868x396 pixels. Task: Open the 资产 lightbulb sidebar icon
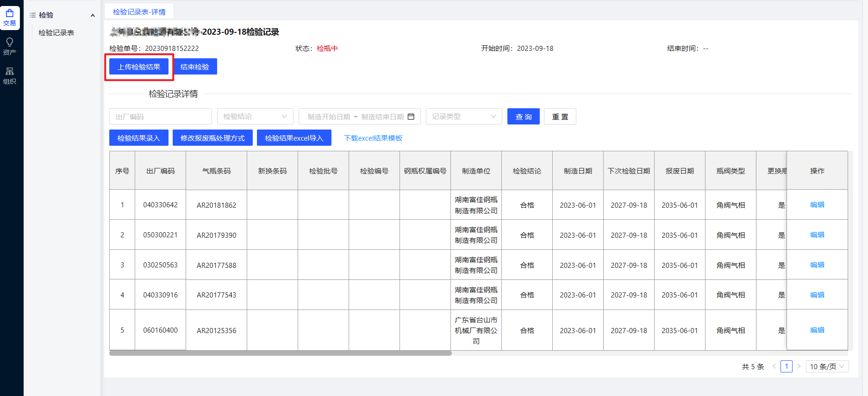click(x=10, y=47)
